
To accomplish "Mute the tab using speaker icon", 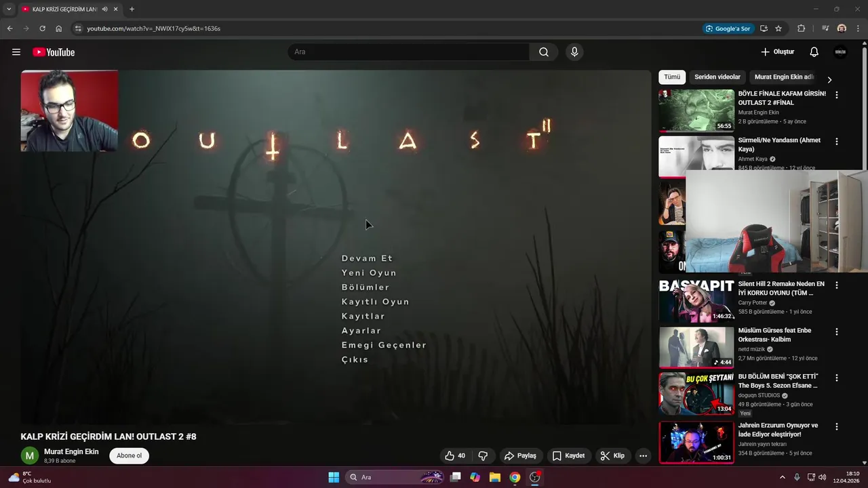I will click(105, 9).
